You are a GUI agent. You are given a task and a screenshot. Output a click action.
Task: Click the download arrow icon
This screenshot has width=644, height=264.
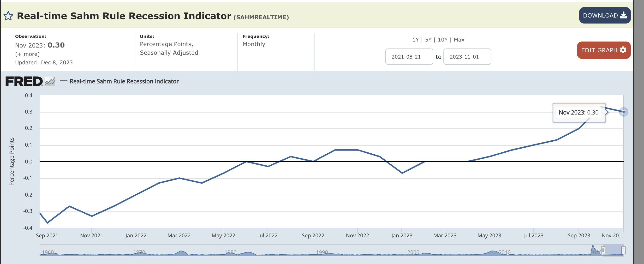(x=624, y=15)
